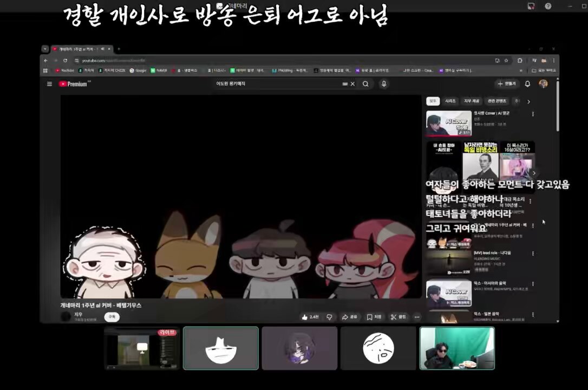Click the YouTube page vertical scrollbar
The width and height of the screenshot is (588, 390).
point(558,107)
